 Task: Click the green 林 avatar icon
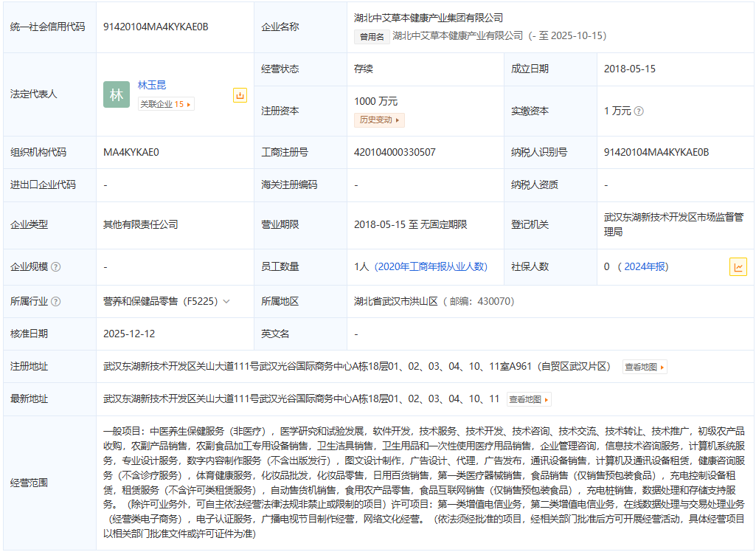click(117, 94)
